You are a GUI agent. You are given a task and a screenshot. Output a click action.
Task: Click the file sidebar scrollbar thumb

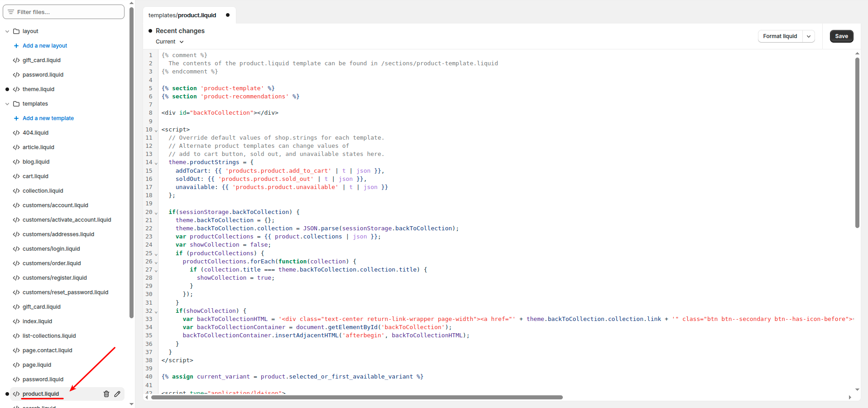tap(131, 163)
